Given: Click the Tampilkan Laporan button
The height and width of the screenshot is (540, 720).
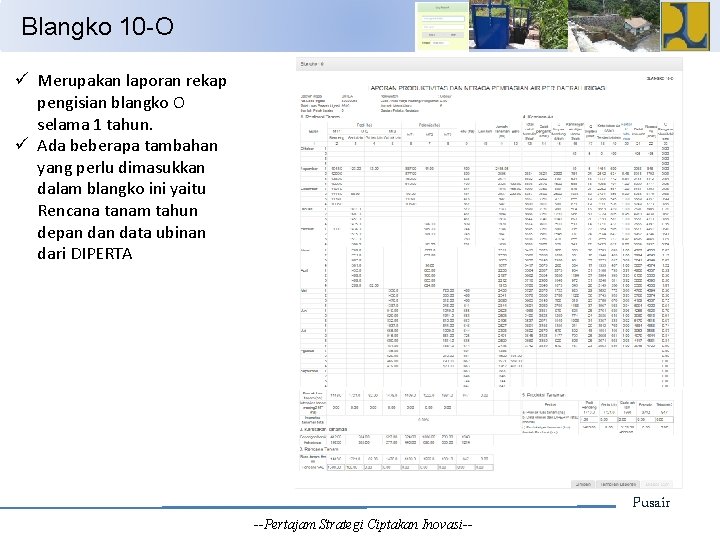Looking at the screenshot, I should [x=618, y=484].
